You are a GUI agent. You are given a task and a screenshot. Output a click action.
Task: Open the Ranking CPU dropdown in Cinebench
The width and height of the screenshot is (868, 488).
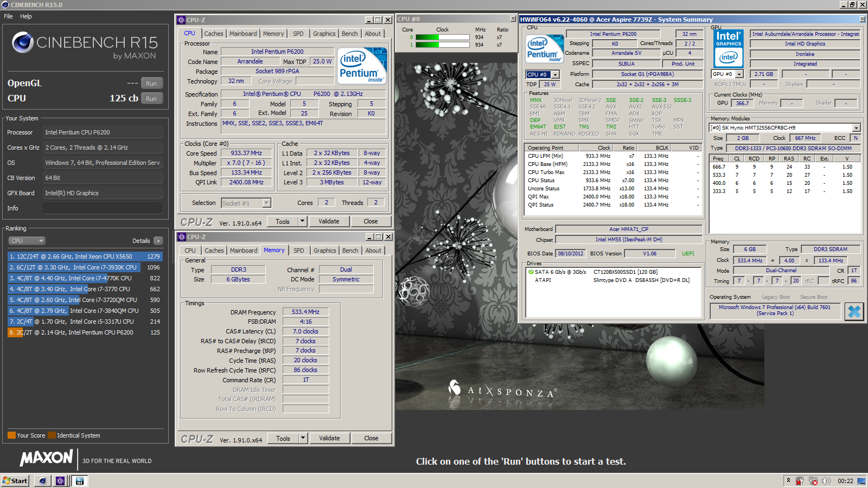point(27,241)
